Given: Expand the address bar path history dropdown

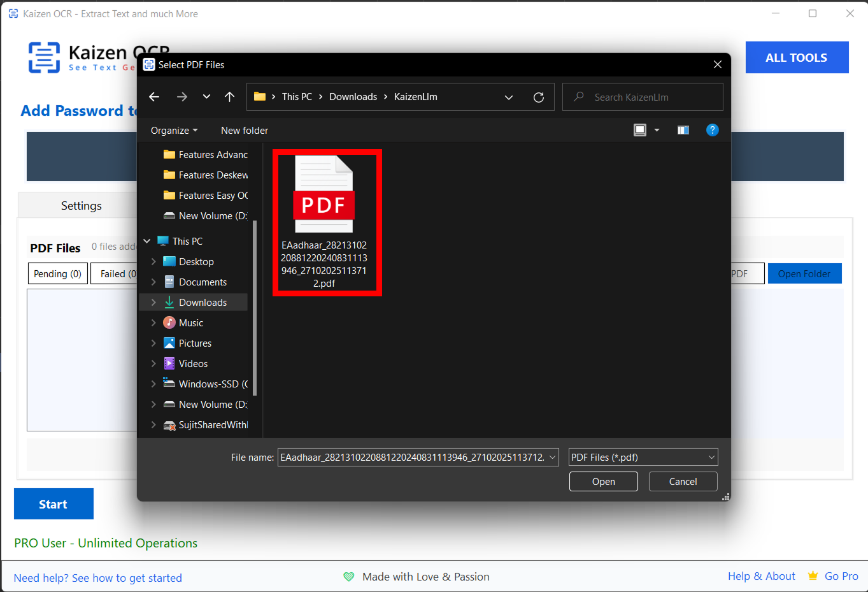Looking at the screenshot, I should 509,97.
